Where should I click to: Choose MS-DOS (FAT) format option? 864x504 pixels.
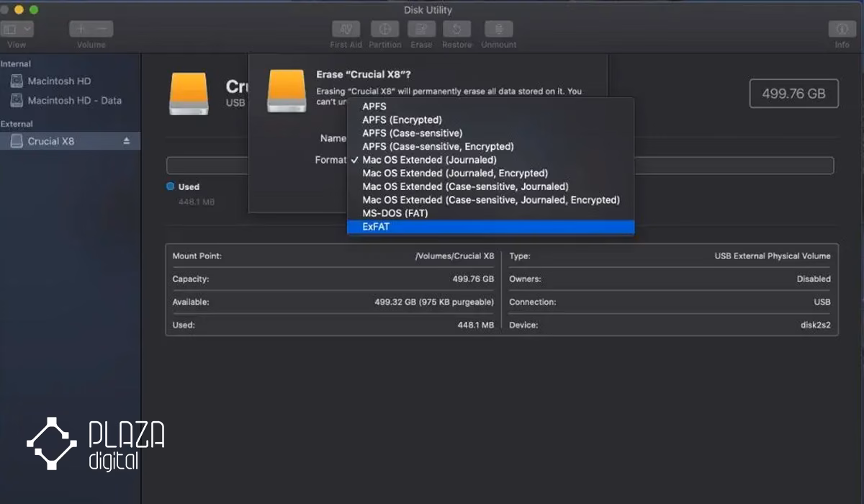coord(490,213)
